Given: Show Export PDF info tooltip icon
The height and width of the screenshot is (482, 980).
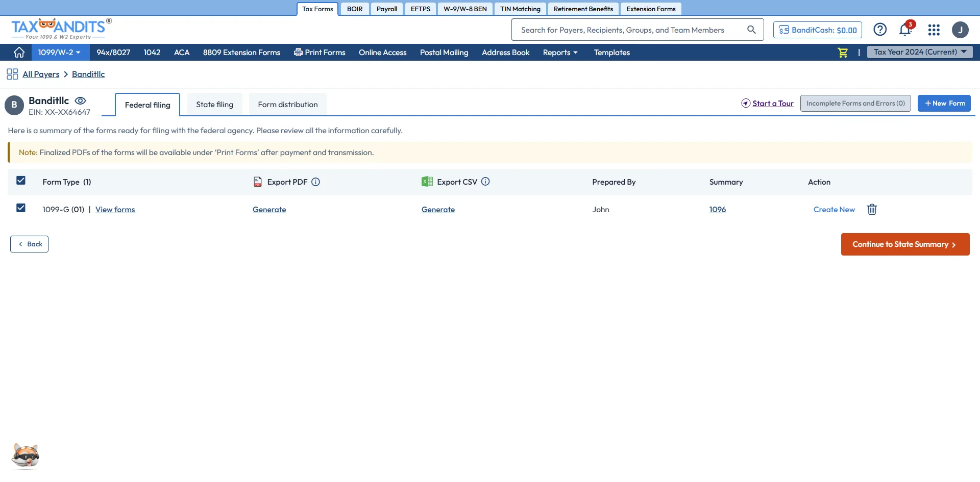Looking at the screenshot, I should coord(315,182).
